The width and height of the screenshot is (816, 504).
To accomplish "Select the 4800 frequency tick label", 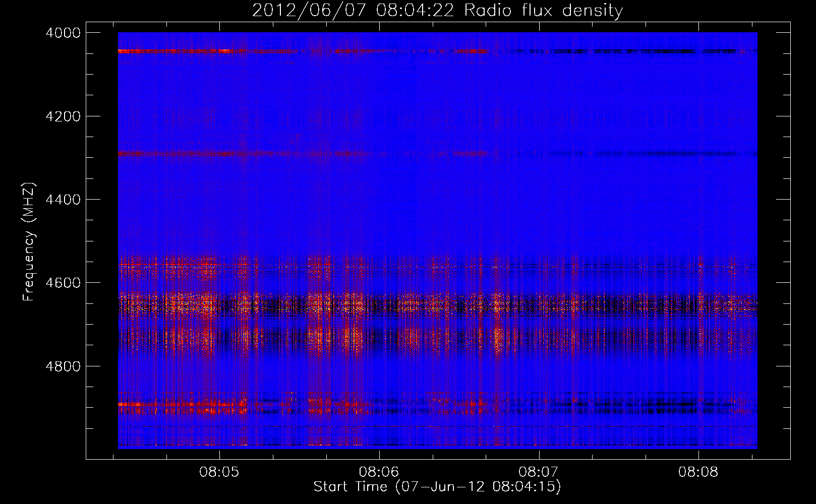I will (x=63, y=366).
